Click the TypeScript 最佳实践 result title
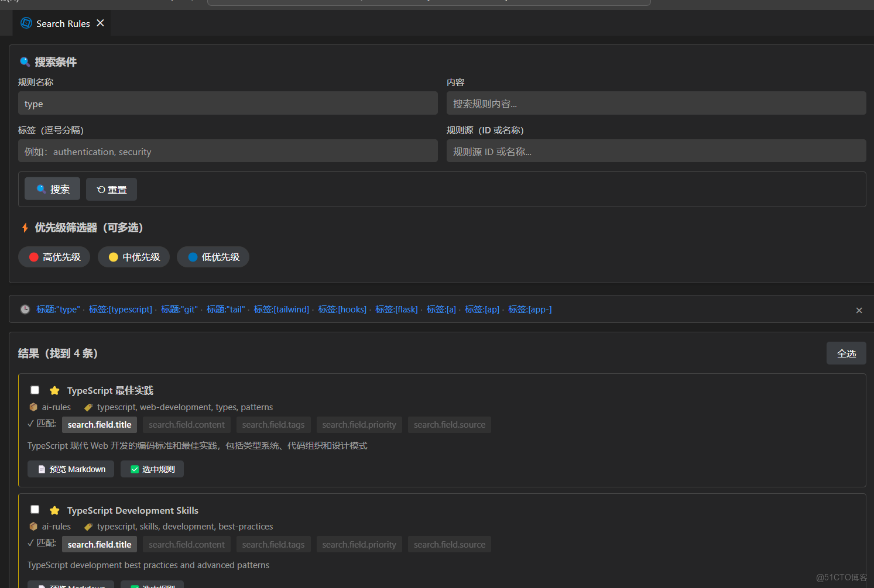Screen dimensions: 874x588 (x=110, y=390)
